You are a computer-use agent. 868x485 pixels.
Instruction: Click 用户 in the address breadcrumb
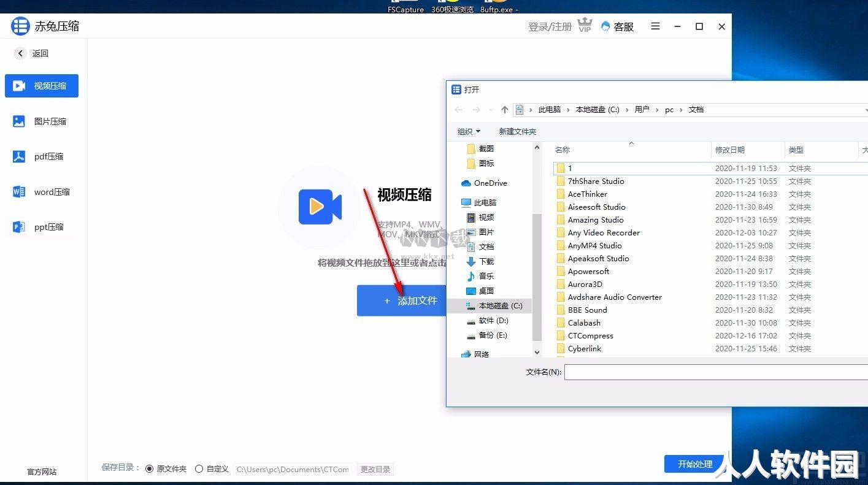point(642,110)
